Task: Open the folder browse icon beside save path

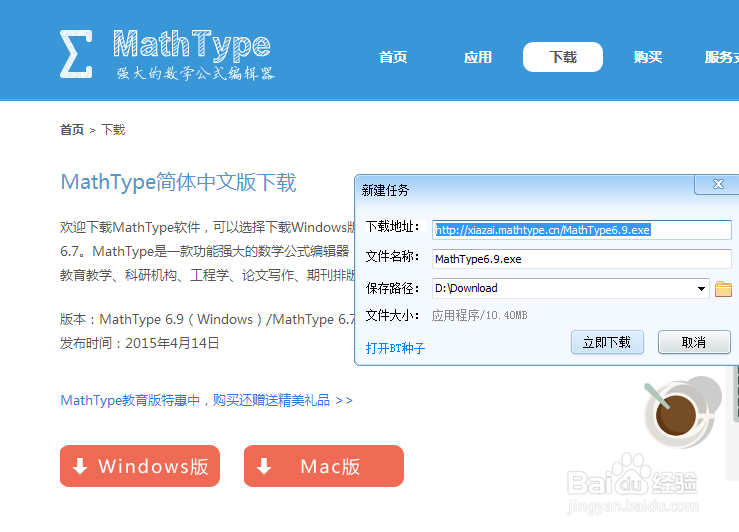Action: [x=723, y=289]
